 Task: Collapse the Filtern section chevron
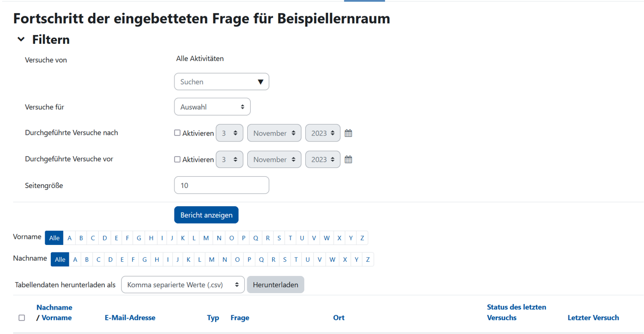21,40
